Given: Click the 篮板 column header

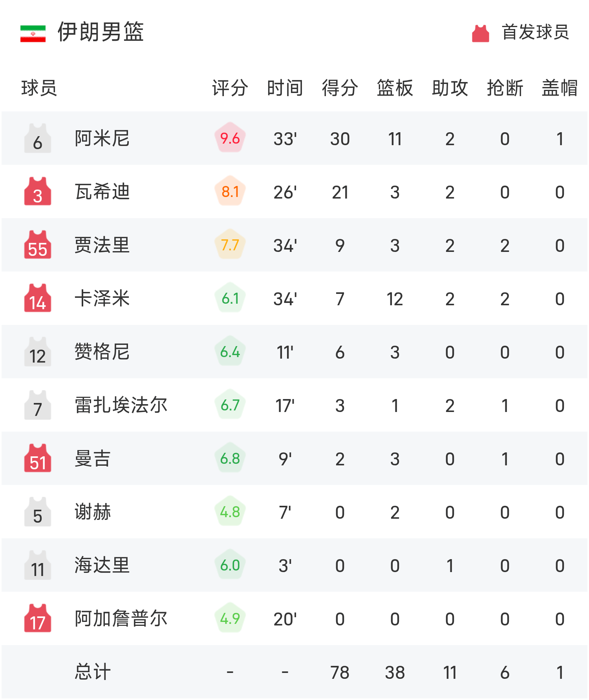Looking at the screenshot, I should (x=395, y=88).
